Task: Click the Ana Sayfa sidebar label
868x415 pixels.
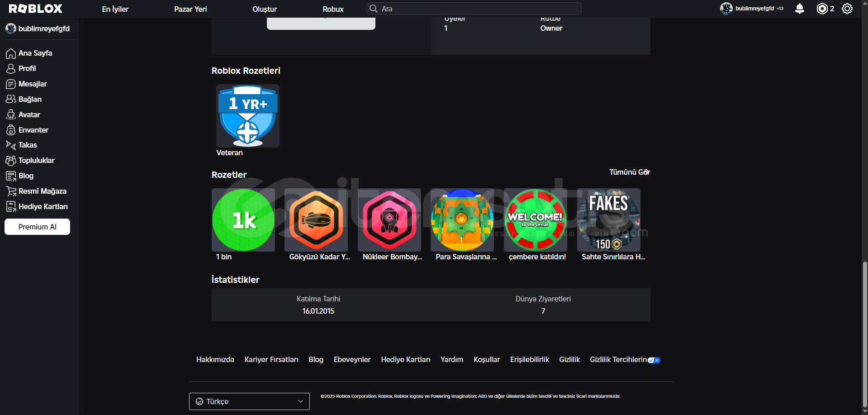Action: [x=35, y=53]
